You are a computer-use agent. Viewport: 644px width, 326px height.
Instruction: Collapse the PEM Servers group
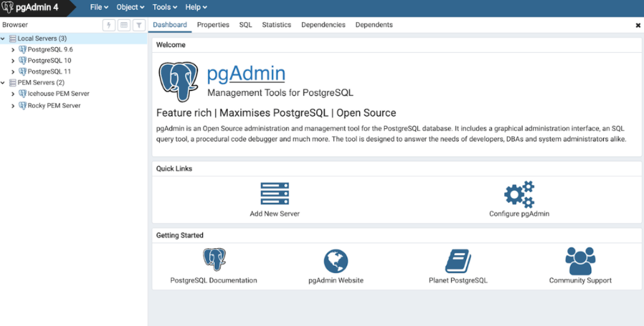tap(3, 82)
